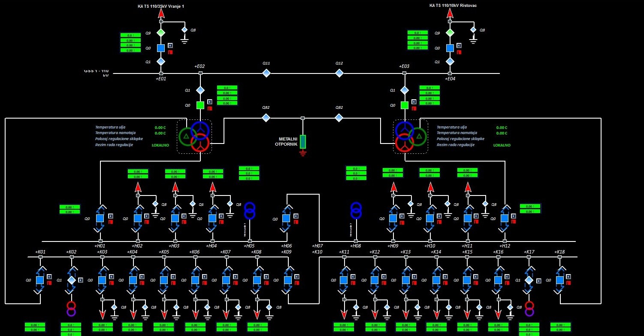Select withdrawable breaker Q0 in bay +H01
Screen dimensions: 644x336
tap(100, 218)
